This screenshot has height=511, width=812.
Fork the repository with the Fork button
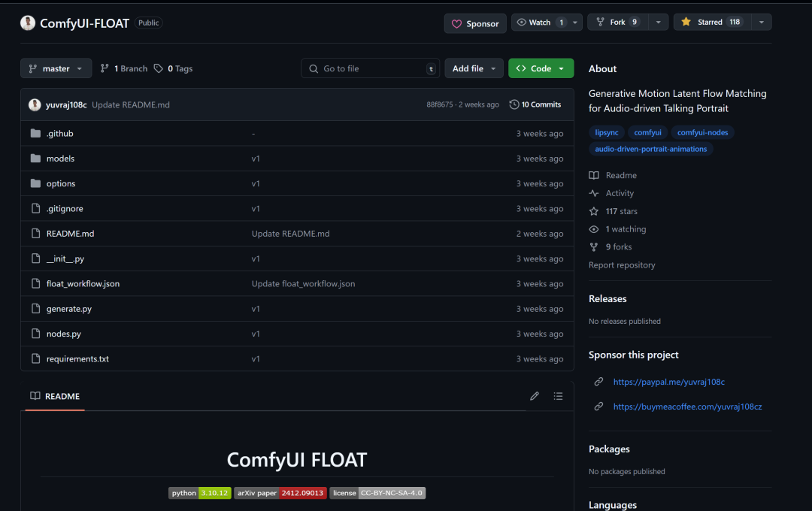click(x=617, y=23)
